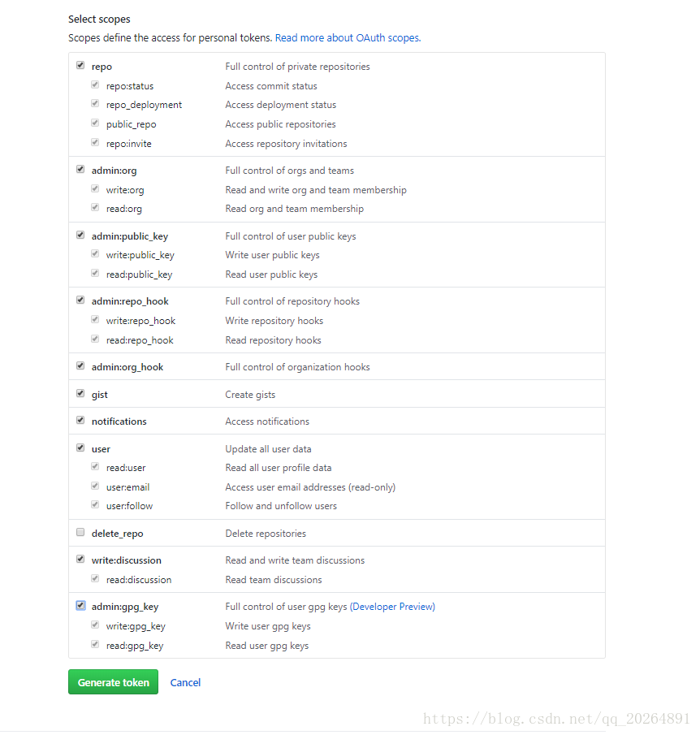Toggle the admin:org scope checkbox

click(80, 169)
